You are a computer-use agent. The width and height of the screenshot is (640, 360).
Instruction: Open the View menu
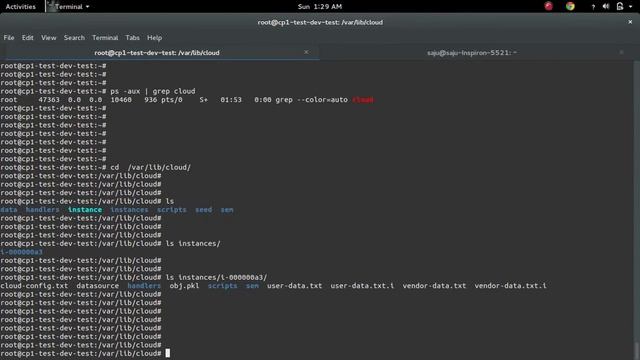coord(49,38)
